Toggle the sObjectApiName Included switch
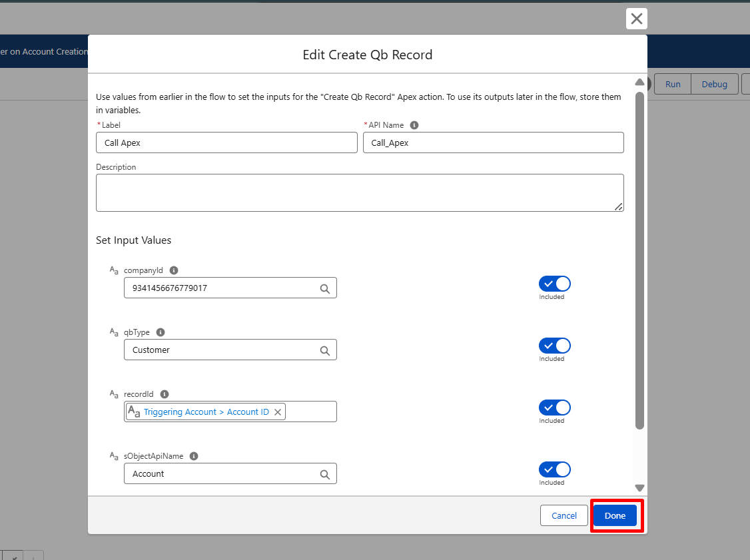Screen dimensions: 750x560 (554, 469)
